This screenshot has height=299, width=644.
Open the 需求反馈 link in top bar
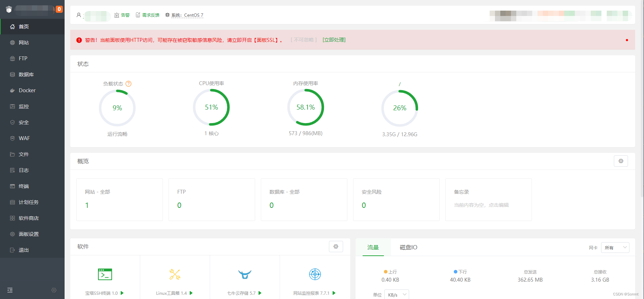(x=150, y=15)
